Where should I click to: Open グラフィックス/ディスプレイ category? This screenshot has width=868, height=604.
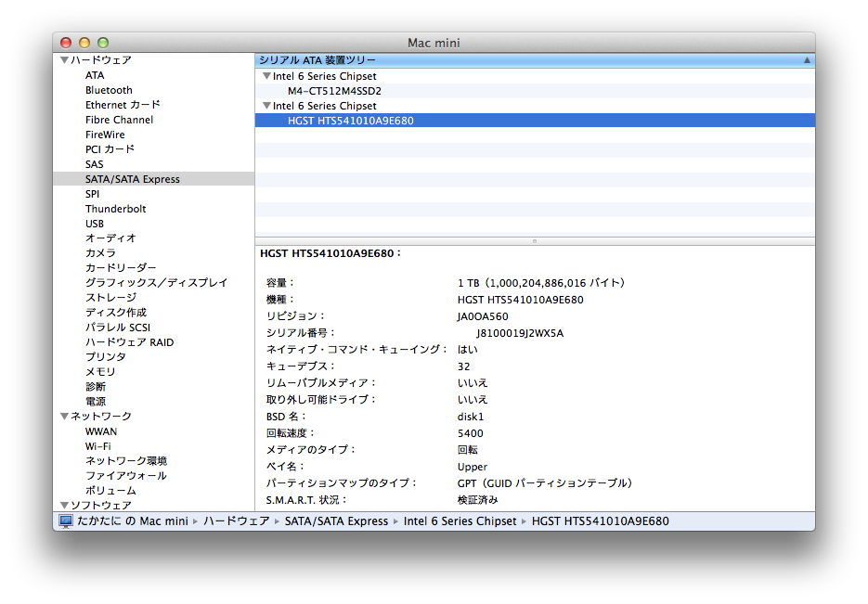coord(156,283)
